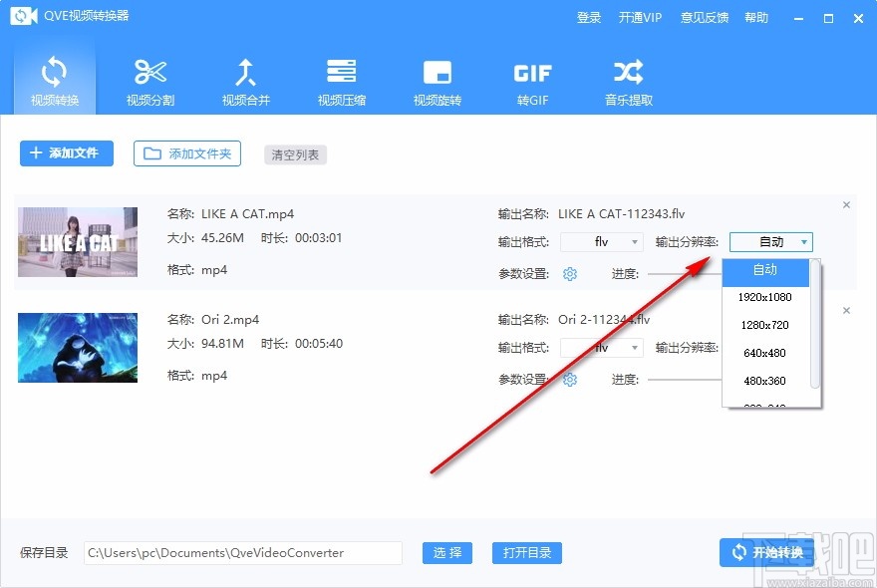This screenshot has width=877, height=588.
Task: Choose 1920x1080 from the resolution list
Action: tap(763, 297)
